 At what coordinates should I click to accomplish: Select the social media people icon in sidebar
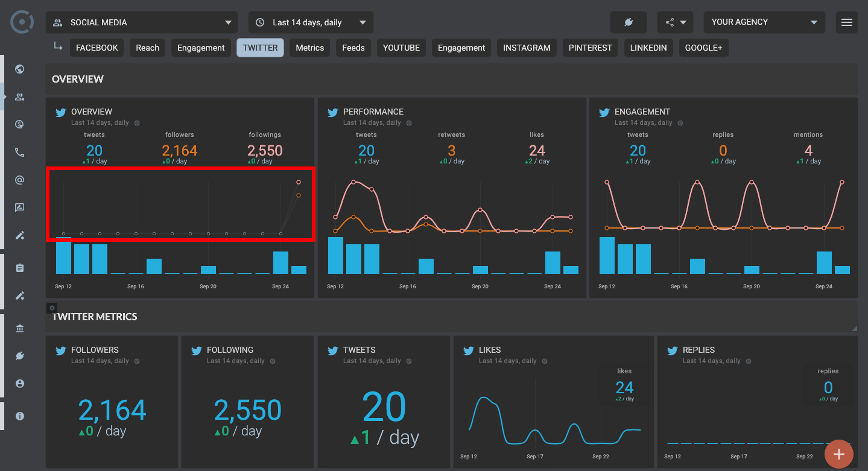(x=19, y=96)
